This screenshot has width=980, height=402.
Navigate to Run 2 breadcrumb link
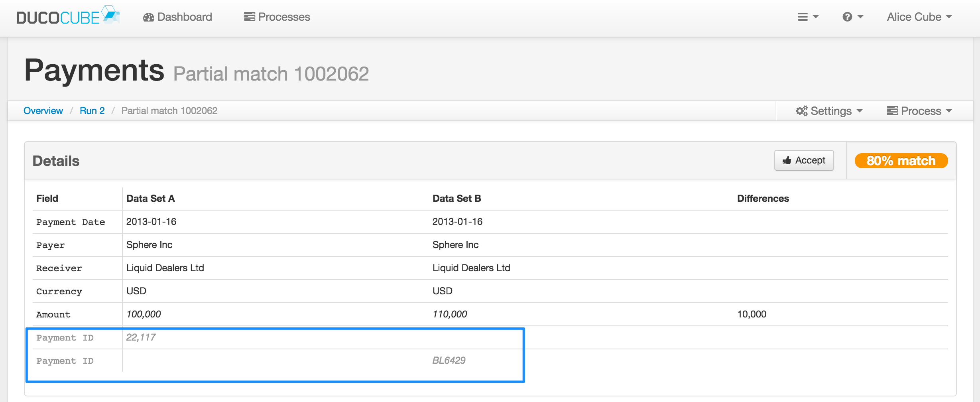(92, 111)
